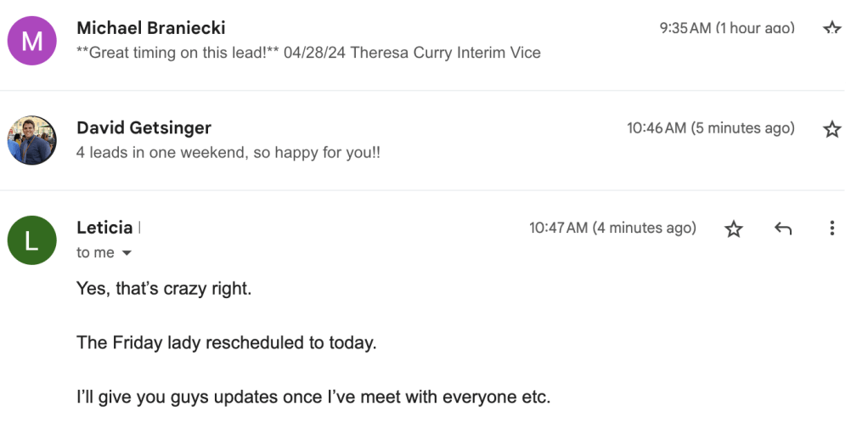Show recipient details arrow next to "to me"

tap(127, 253)
